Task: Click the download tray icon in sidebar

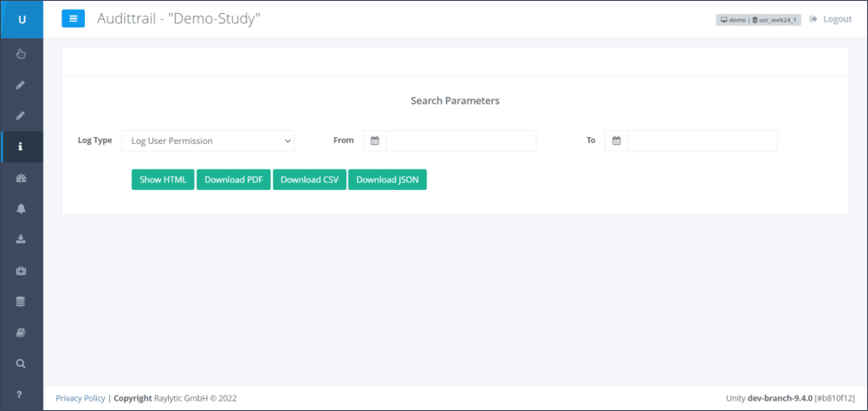Action: (21, 239)
